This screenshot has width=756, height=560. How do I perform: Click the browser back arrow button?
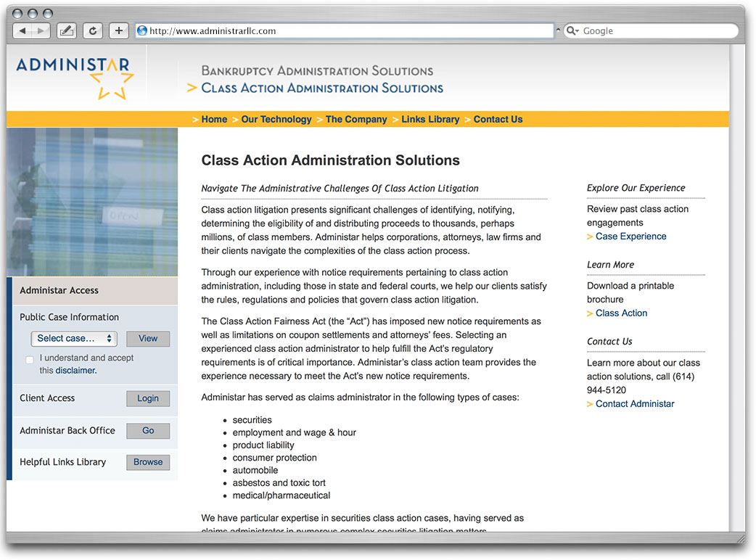(22, 31)
